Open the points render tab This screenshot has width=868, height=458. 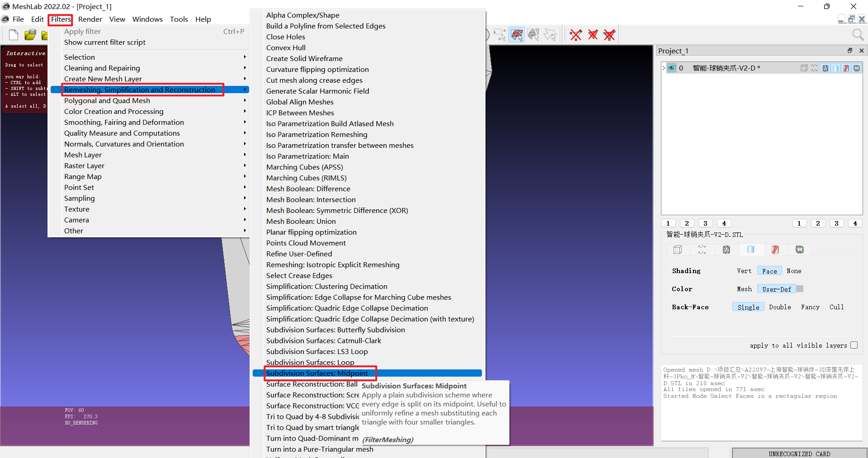click(702, 250)
